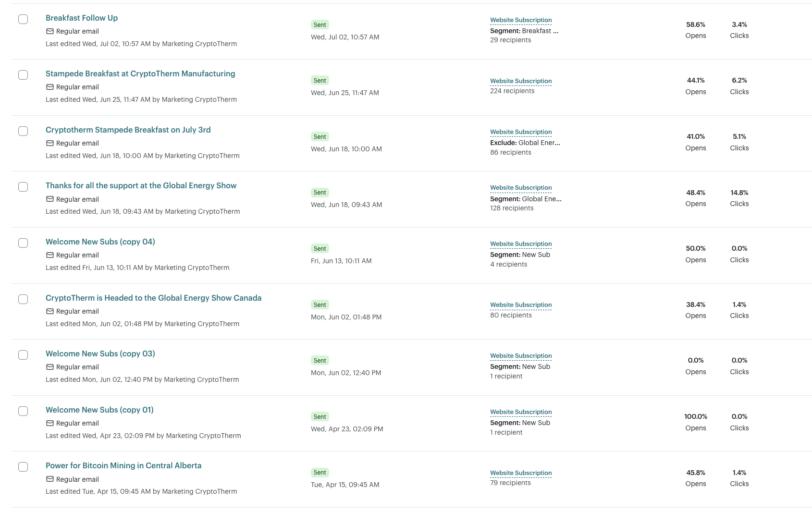This screenshot has height=512, width=812.
Task: Check the box for Welcome New Subs (copy 04)
Action: (23, 243)
